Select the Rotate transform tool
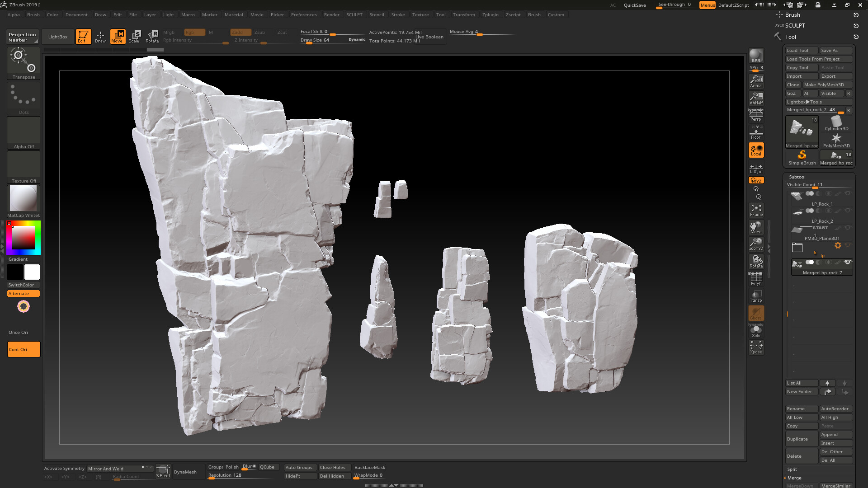Image resolution: width=868 pixels, height=488 pixels. tap(152, 37)
